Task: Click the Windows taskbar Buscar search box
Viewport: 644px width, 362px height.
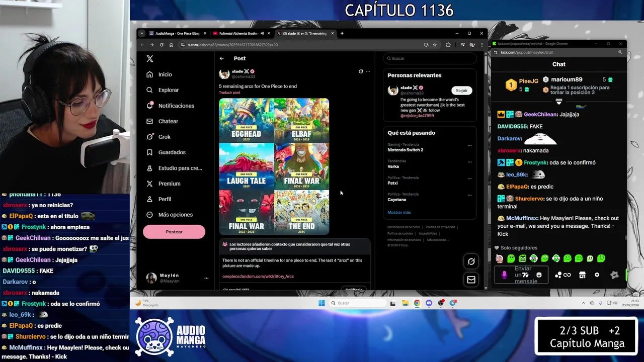Action: 358,303
